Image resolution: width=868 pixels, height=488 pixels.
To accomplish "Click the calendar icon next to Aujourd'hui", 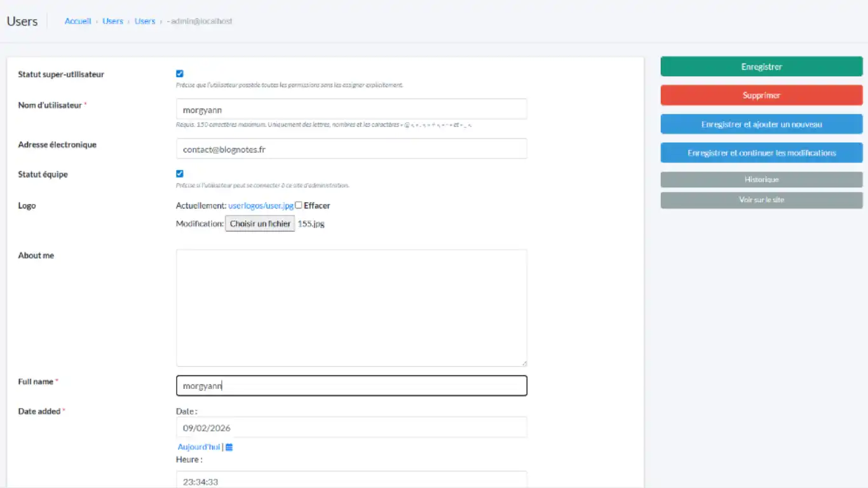I will point(229,447).
